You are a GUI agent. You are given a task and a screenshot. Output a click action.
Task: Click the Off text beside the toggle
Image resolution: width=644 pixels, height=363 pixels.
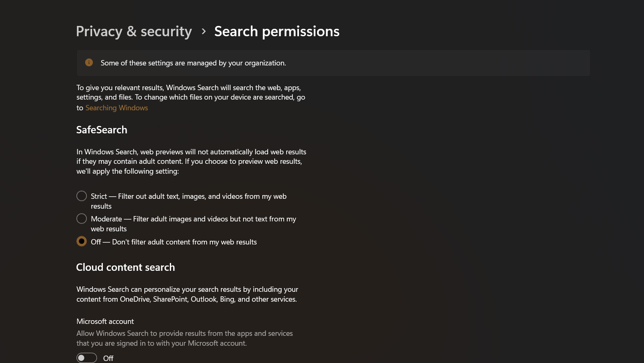(108, 358)
